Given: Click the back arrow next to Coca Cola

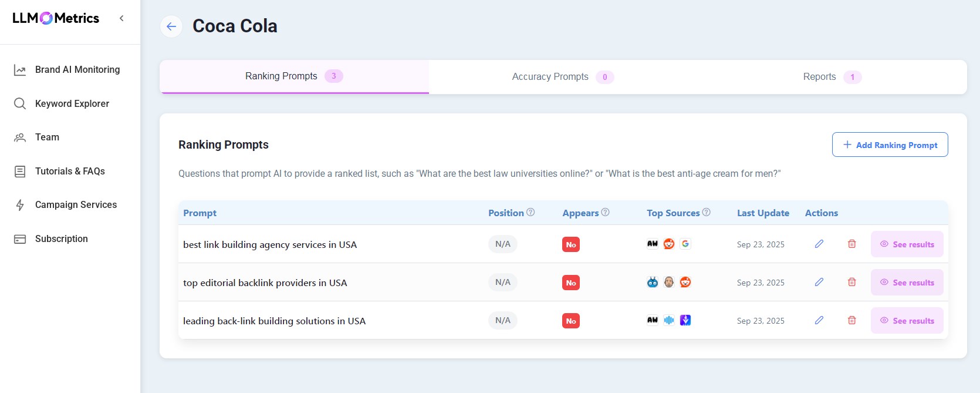Looking at the screenshot, I should pyautogui.click(x=171, y=26).
